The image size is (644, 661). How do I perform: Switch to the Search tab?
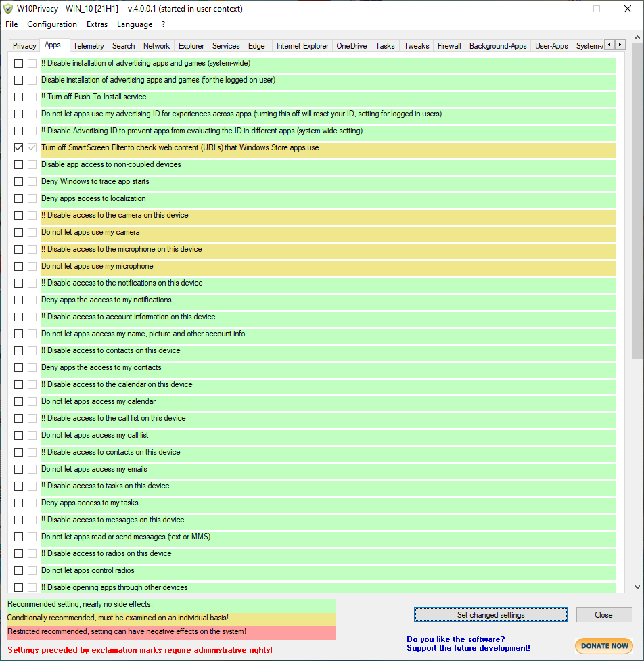point(124,46)
